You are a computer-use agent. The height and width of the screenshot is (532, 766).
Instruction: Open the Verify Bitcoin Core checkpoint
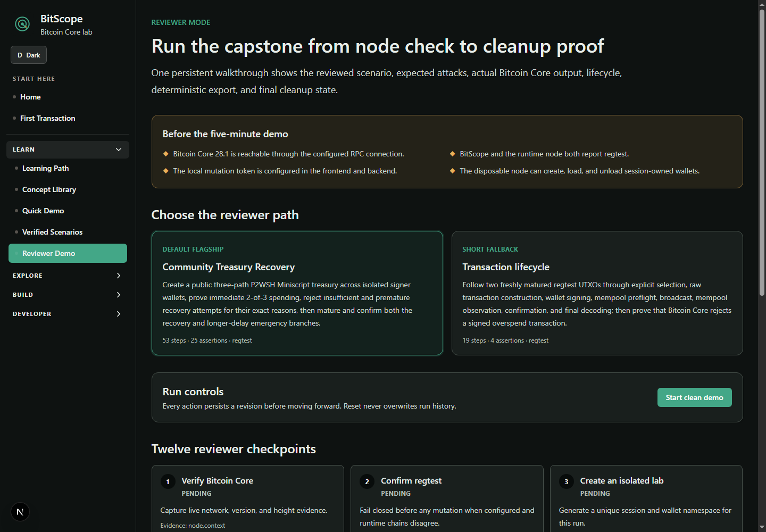pyautogui.click(x=248, y=498)
